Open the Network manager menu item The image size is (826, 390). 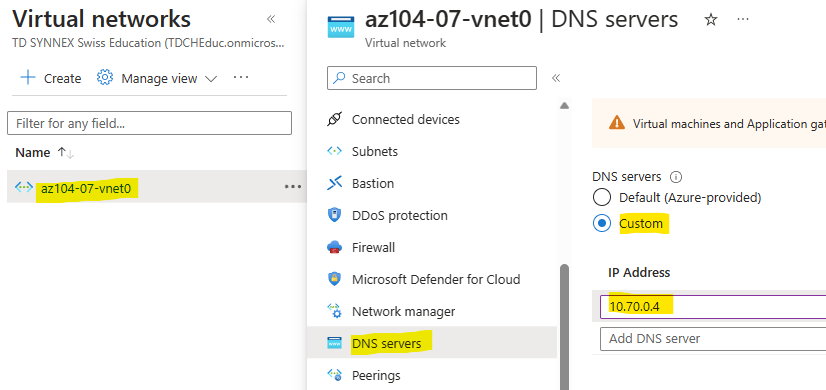(x=403, y=311)
